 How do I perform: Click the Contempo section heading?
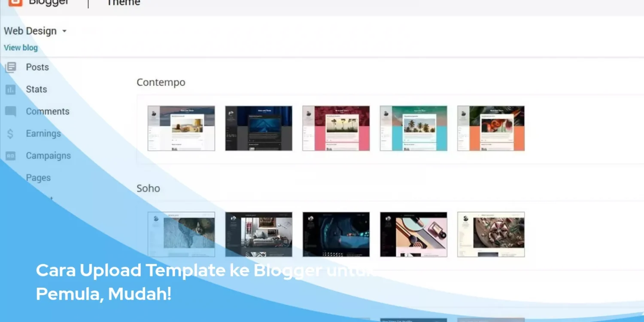click(x=161, y=82)
